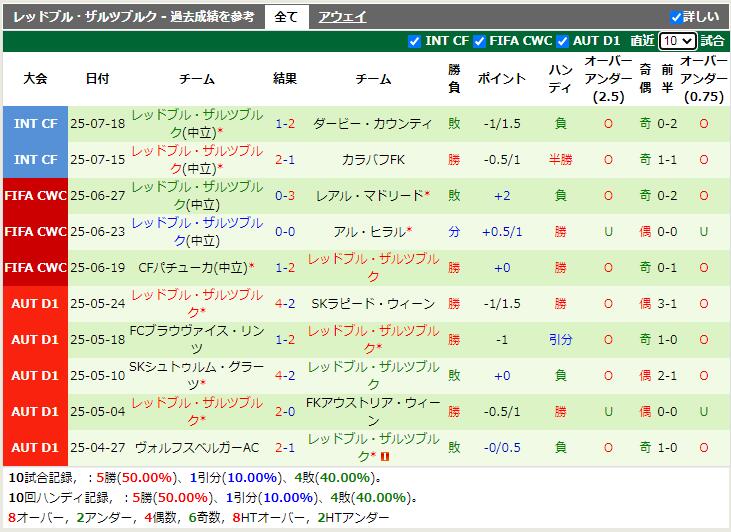The image size is (731, 532).
Task: Click the 結果 column header
Action: [x=285, y=78]
